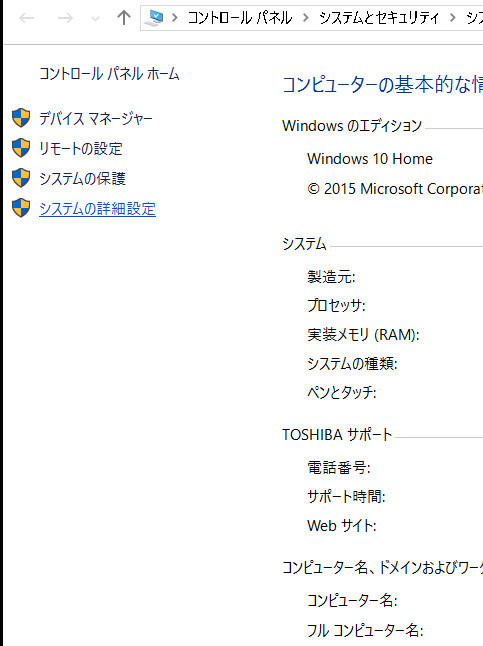Open recent locations dropdown chevron
The height and width of the screenshot is (646, 483).
(x=95, y=19)
